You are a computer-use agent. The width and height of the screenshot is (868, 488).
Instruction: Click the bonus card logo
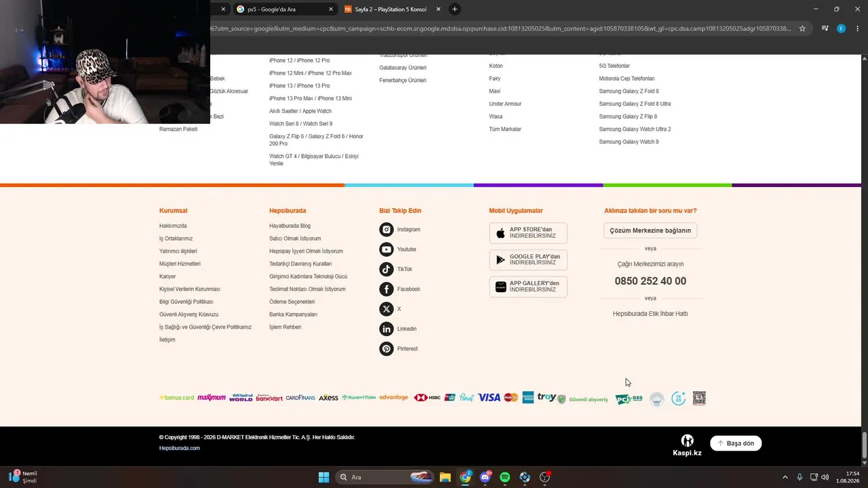coord(177,398)
